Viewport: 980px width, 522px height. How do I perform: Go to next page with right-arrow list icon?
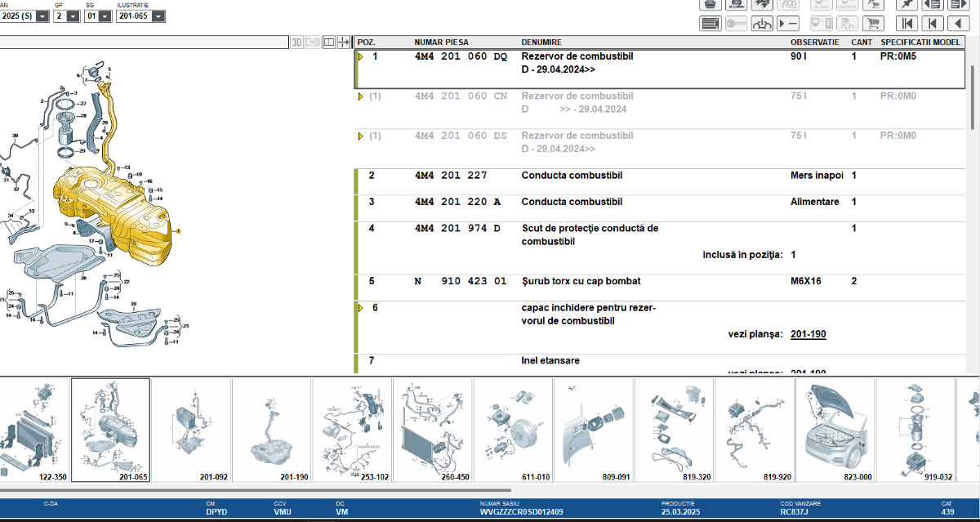957,4
